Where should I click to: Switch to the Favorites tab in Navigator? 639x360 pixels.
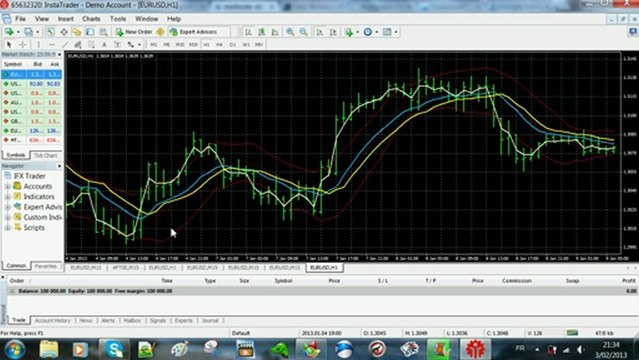point(46,266)
